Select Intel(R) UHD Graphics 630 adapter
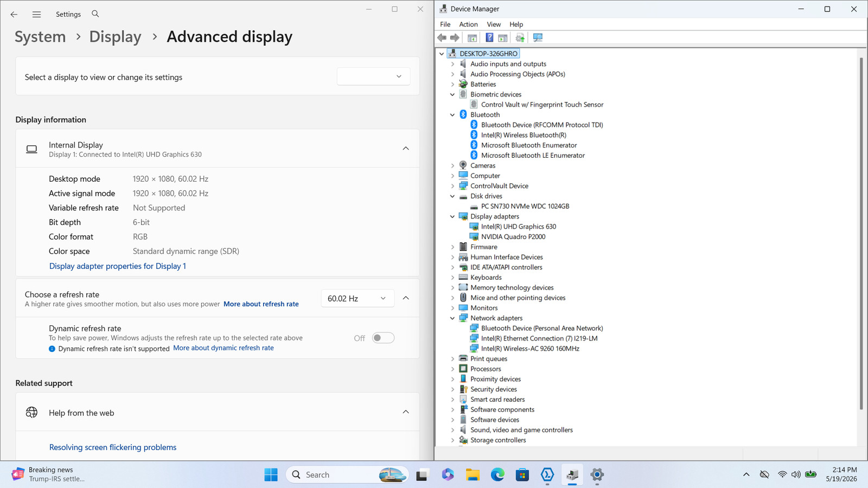This screenshot has width=868, height=488. pos(519,227)
